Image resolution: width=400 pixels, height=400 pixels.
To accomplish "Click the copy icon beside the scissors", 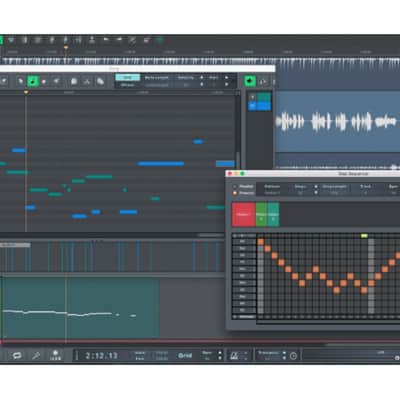I will [100, 81].
